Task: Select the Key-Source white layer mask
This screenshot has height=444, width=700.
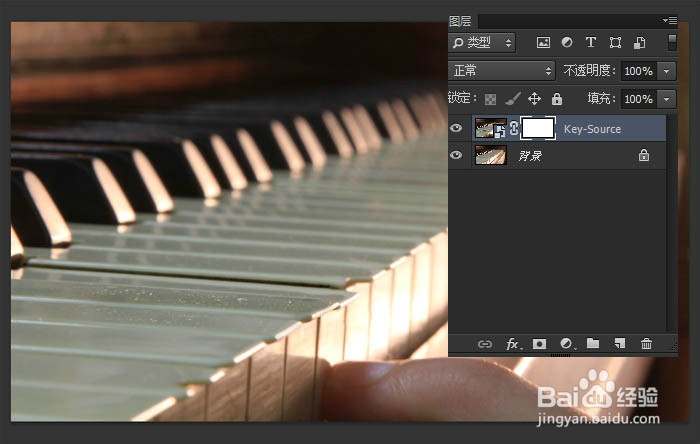Action: pyautogui.click(x=538, y=129)
